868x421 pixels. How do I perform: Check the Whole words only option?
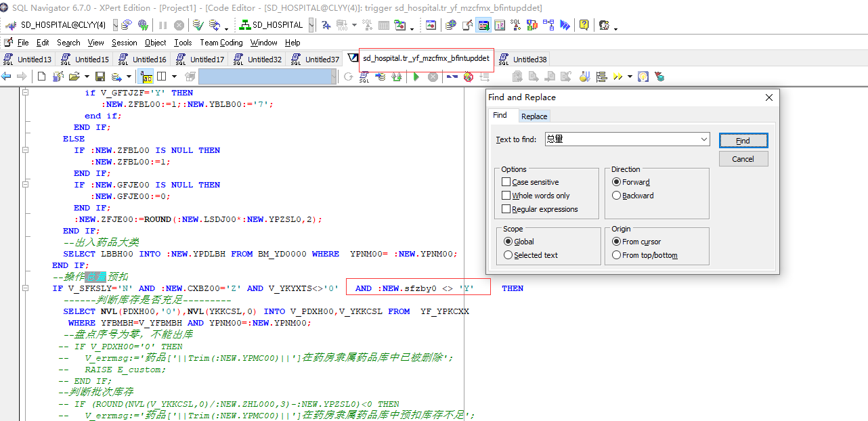(x=506, y=196)
